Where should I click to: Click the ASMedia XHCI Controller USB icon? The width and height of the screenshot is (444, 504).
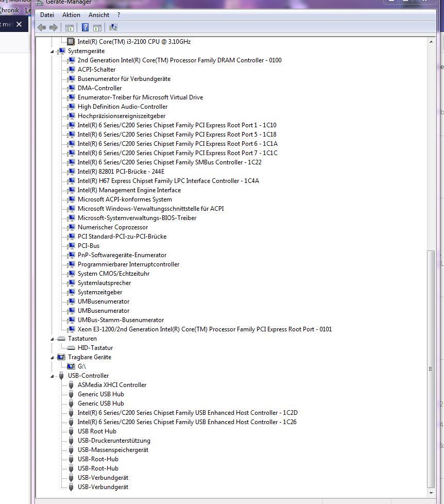click(x=71, y=385)
